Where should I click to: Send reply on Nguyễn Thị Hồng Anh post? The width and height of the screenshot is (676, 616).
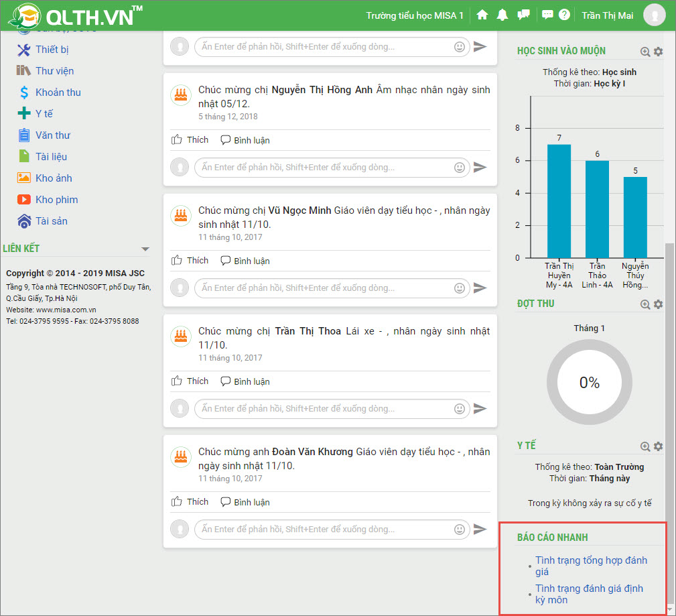pyautogui.click(x=480, y=167)
